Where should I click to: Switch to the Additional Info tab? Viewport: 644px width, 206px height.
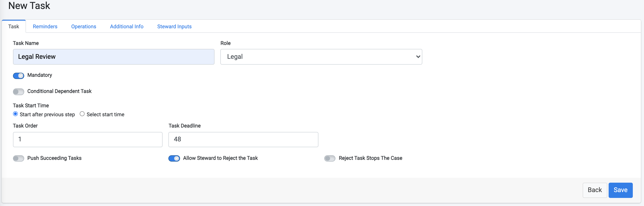(x=127, y=26)
